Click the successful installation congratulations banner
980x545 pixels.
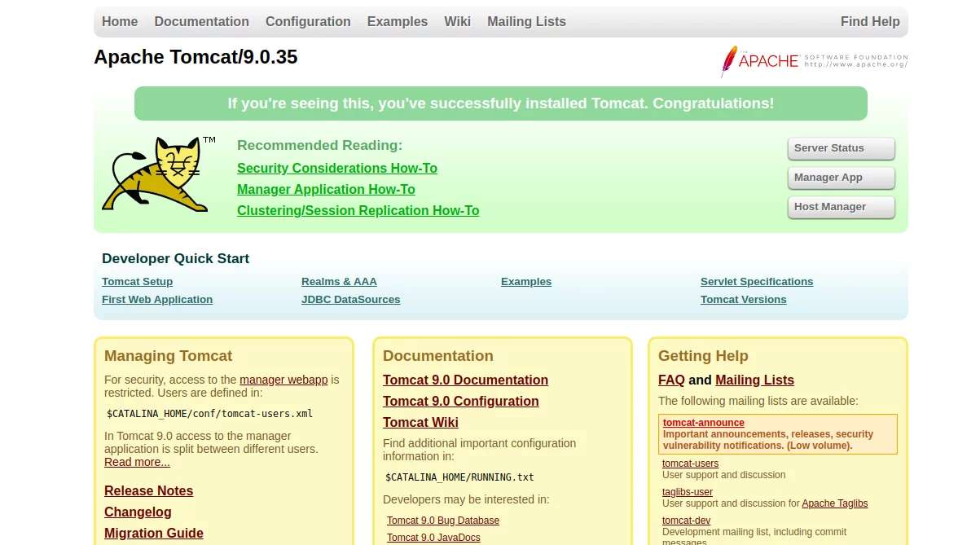click(x=501, y=103)
